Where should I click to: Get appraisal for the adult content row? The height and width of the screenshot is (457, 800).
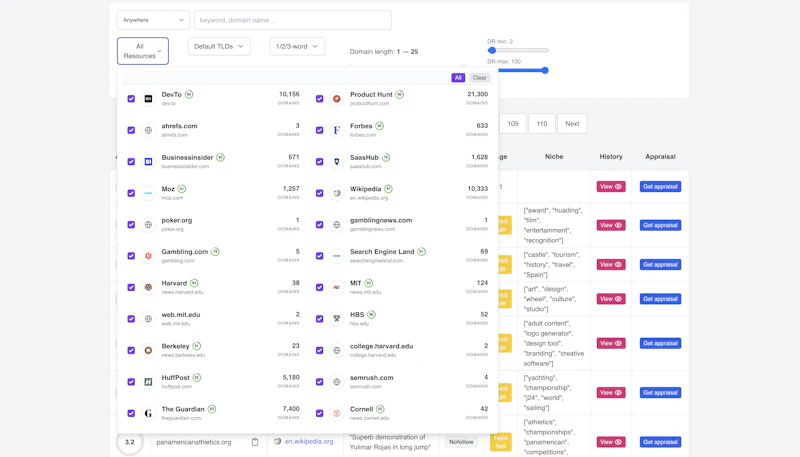660,343
